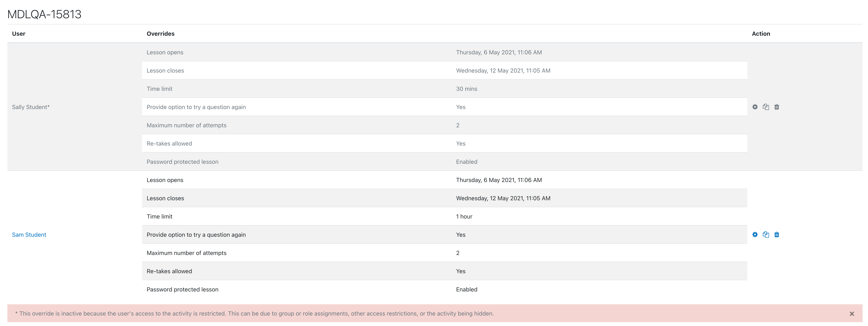Click Sam's 'Enabled' password value
Image resolution: width=868 pixels, height=326 pixels.
pos(466,289)
